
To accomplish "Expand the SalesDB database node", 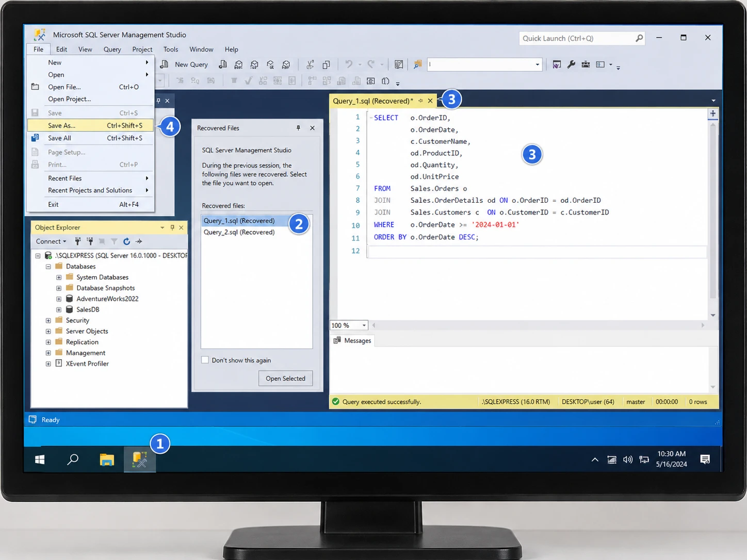I will pyautogui.click(x=59, y=310).
